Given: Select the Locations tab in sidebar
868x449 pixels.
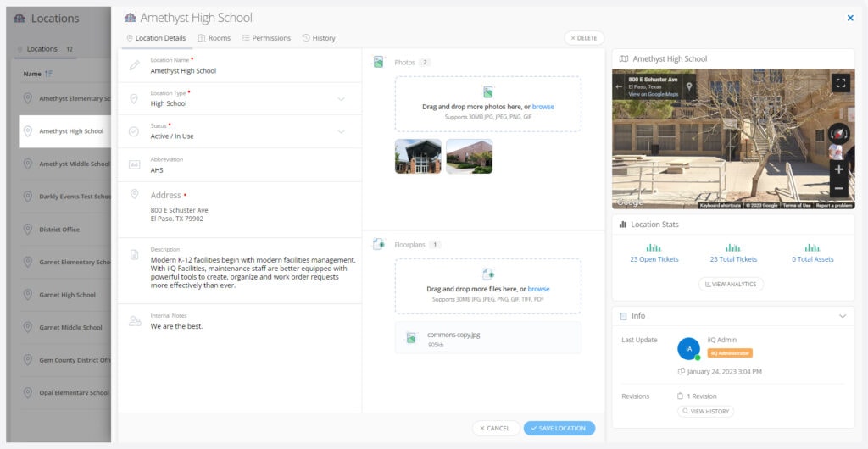Looking at the screenshot, I should tap(46, 49).
